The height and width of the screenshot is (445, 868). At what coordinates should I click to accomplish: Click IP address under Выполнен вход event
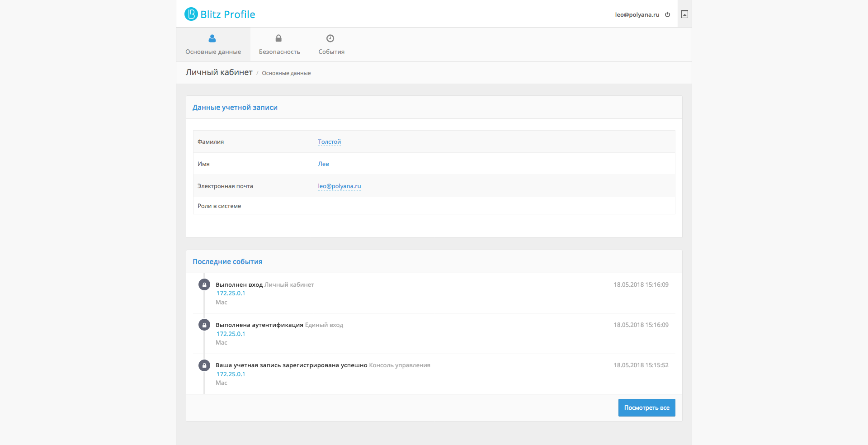(x=231, y=294)
